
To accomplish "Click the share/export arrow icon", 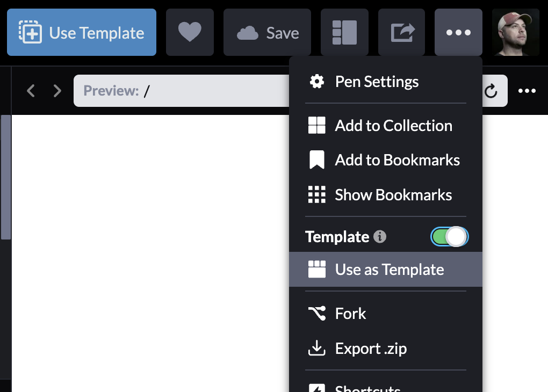I will click(x=401, y=33).
